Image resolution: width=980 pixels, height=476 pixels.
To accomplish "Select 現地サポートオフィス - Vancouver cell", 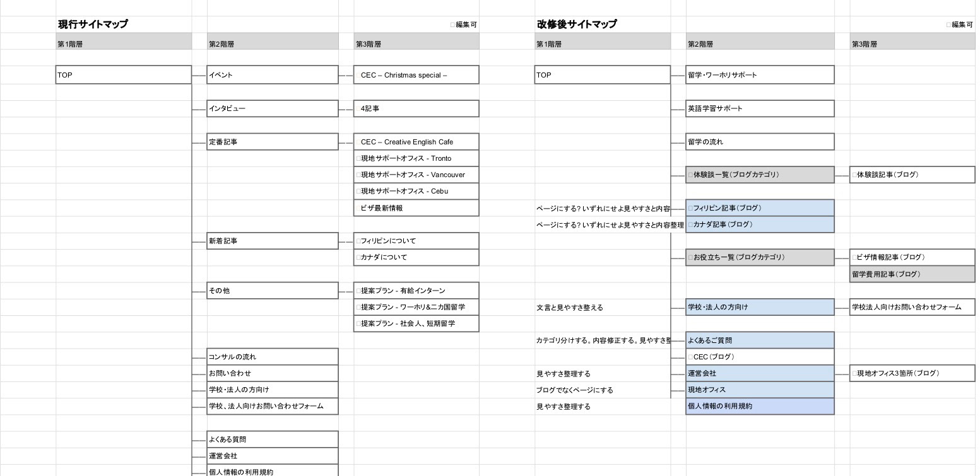I will pyautogui.click(x=416, y=175).
